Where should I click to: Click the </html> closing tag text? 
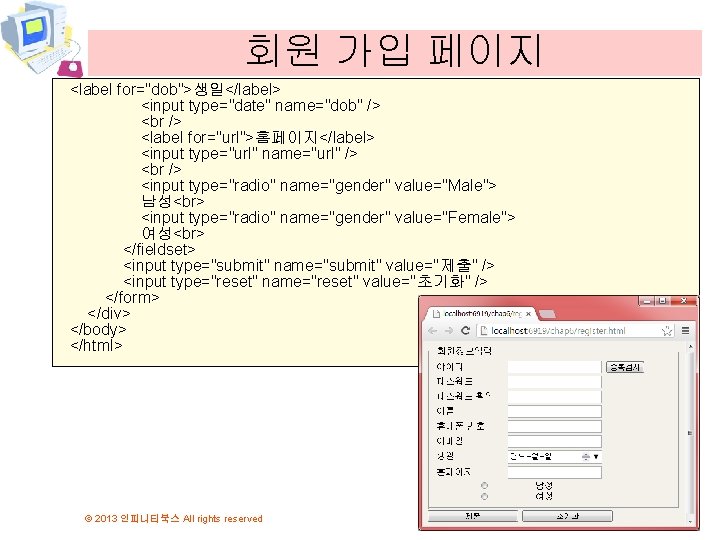point(96,345)
